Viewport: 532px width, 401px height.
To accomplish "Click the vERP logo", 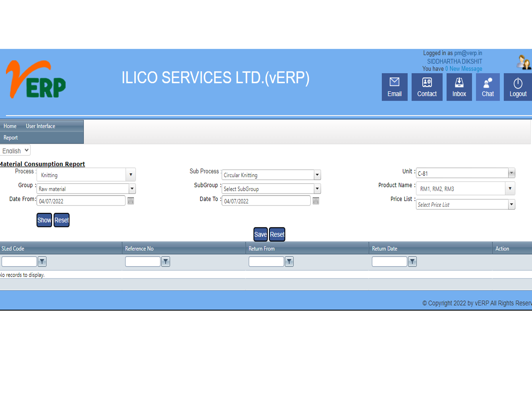I will click(x=36, y=79).
